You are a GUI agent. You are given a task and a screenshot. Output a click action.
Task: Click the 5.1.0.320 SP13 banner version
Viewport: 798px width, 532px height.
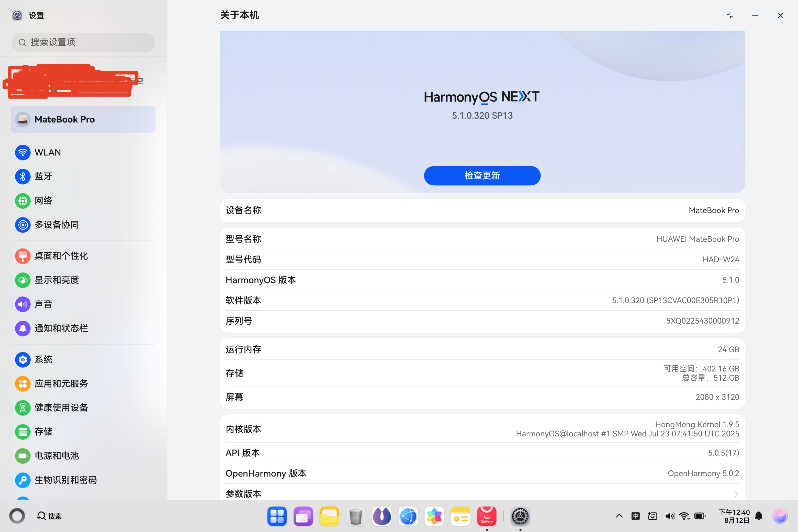click(482, 116)
